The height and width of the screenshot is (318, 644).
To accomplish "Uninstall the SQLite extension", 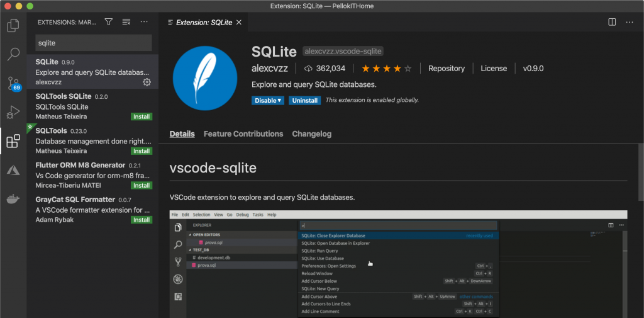I will pos(305,100).
